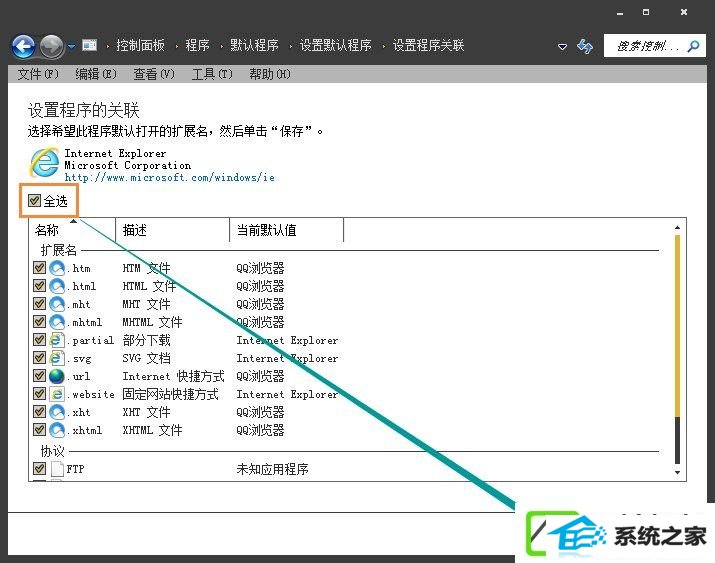Expand the arrow before 设置程序关联 breadcrumb
The image size is (715, 563).
383,46
